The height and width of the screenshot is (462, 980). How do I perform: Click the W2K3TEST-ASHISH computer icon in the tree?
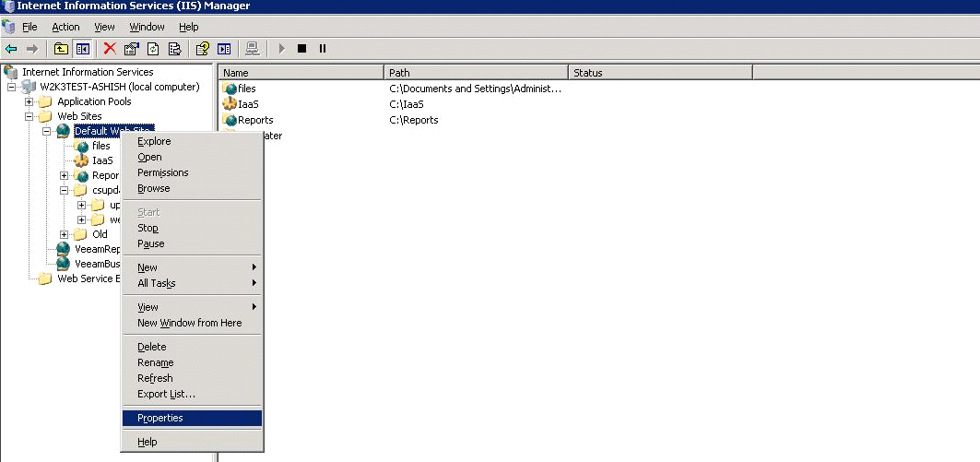point(30,87)
